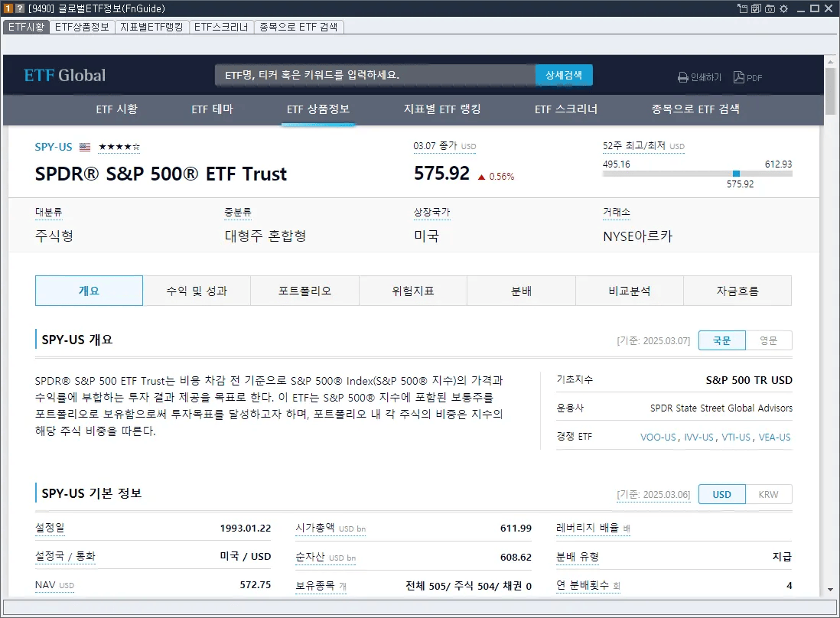
Task: Click the printer icon for 인쇄하기
Action: click(682, 78)
